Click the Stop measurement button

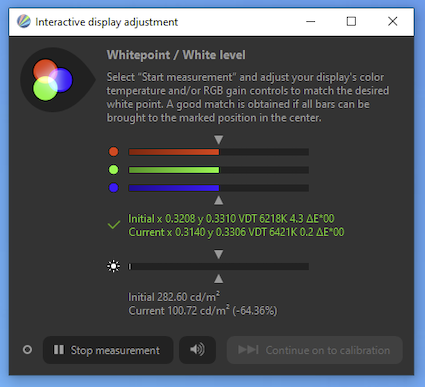tap(108, 350)
